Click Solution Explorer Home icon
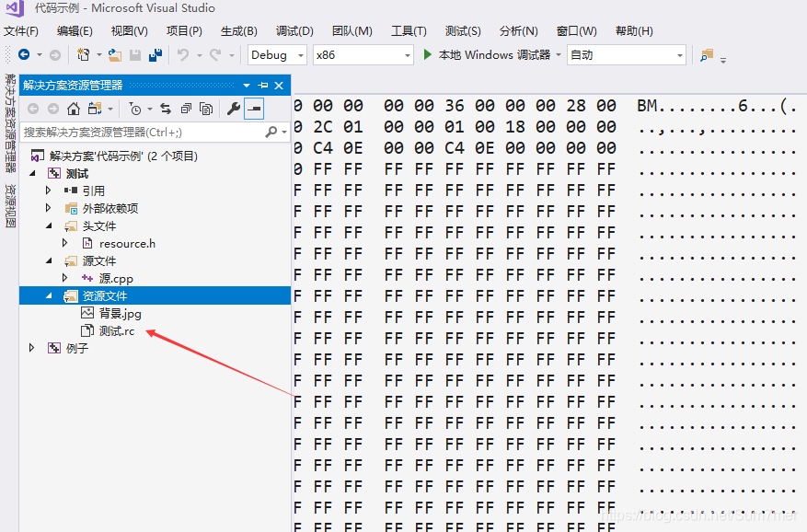Viewport: 807px width, 532px height. tap(74, 109)
